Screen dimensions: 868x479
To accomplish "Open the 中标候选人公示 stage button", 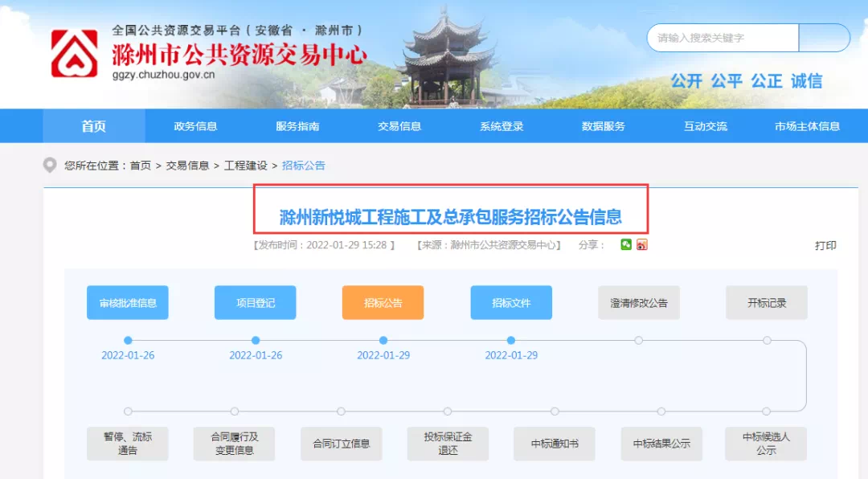I will tap(766, 444).
